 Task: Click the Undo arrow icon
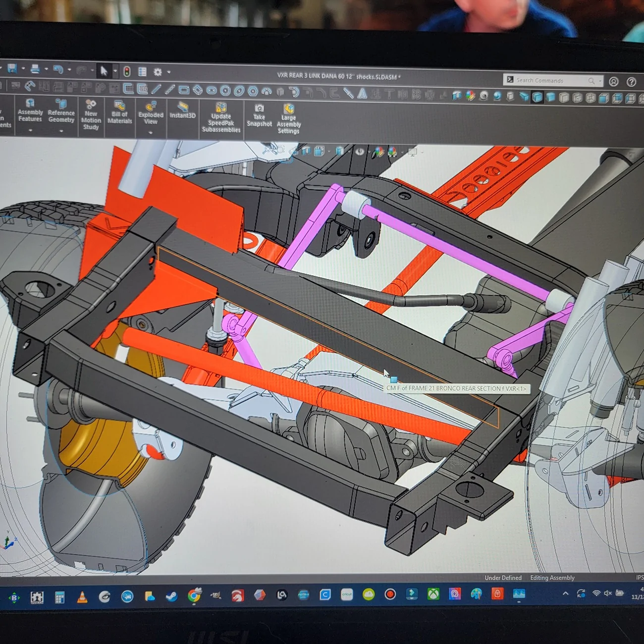tap(58, 70)
